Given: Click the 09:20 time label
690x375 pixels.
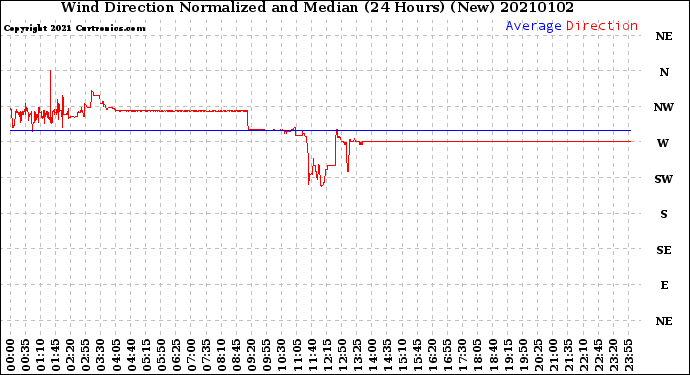Looking at the screenshot, I should tap(252, 355).
